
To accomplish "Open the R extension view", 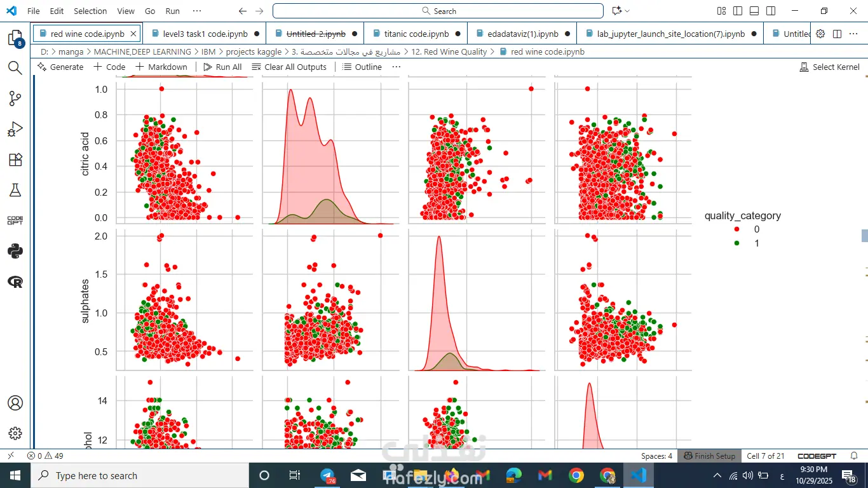I will tap(15, 281).
